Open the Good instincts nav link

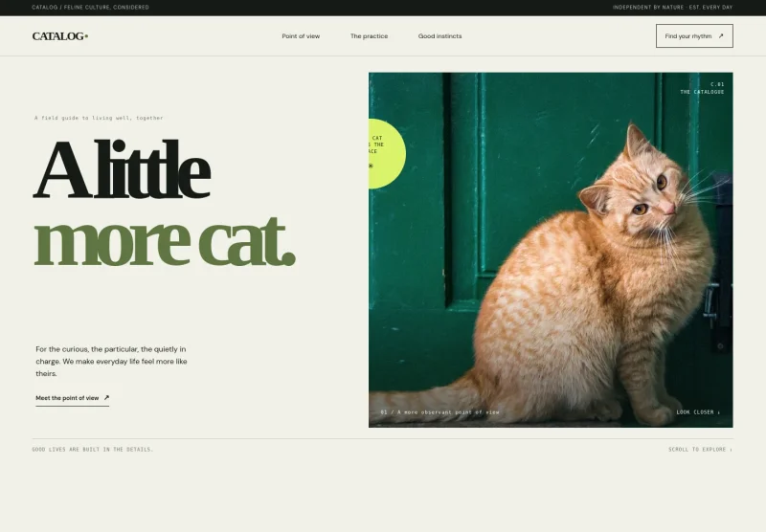(x=439, y=36)
